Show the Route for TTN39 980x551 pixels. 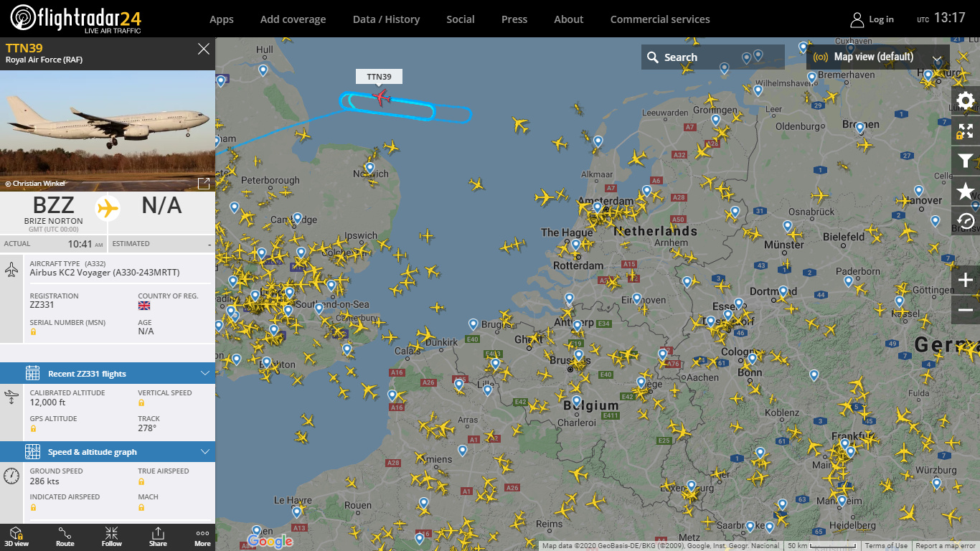(65, 537)
